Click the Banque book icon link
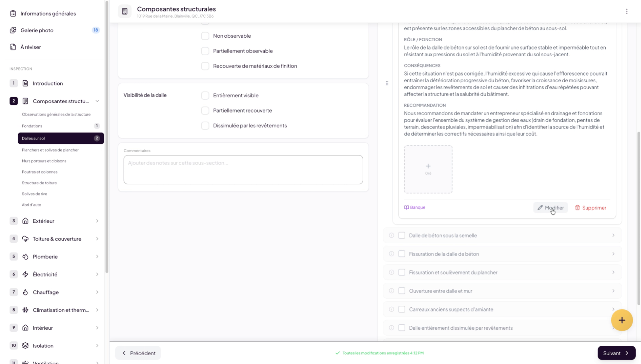Viewport: 641px width, 364px height. coord(414,208)
